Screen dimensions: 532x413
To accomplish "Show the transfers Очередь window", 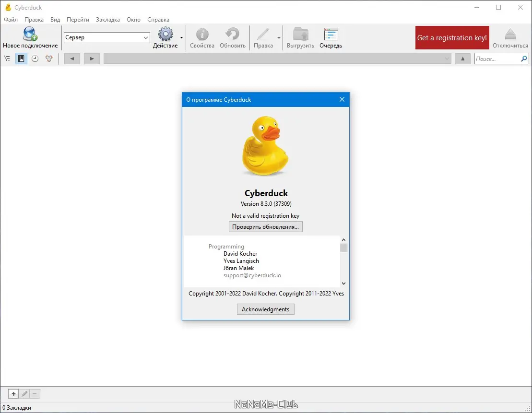I will (331, 37).
